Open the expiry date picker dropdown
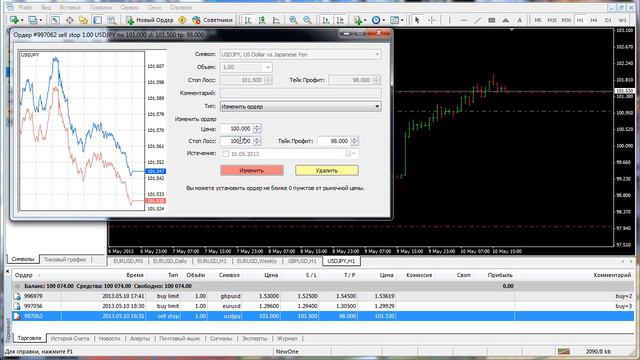The image size is (640, 360). [x=350, y=154]
